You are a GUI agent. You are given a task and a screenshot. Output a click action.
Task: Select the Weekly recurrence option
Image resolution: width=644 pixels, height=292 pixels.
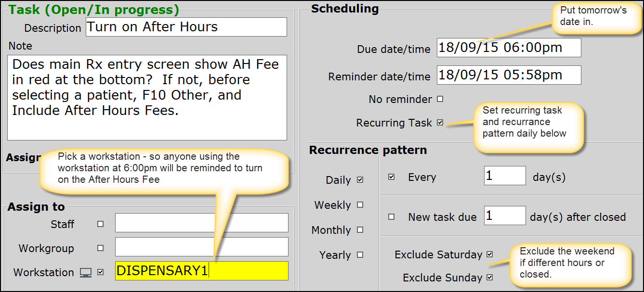[360, 205]
